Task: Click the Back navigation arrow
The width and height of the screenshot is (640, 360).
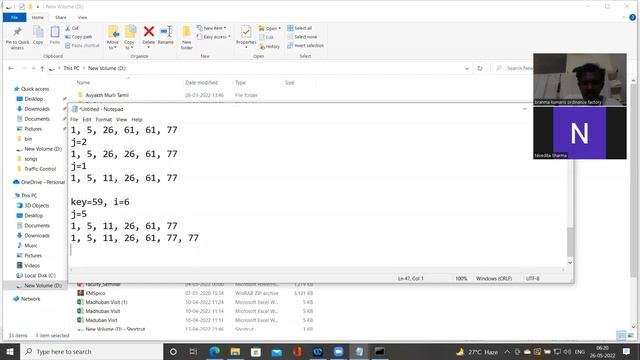Action: (x=11, y=69)
